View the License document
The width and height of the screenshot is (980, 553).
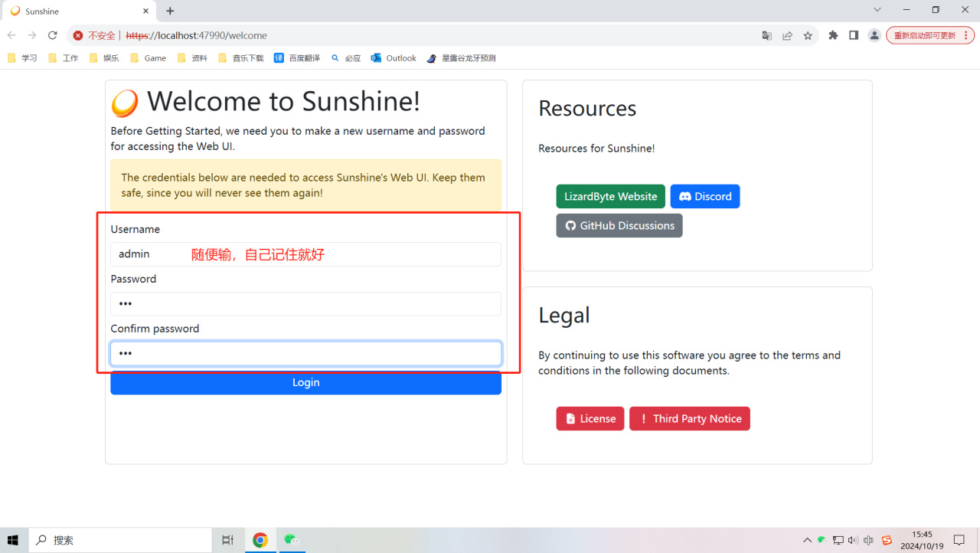click(x=590, y=419)
